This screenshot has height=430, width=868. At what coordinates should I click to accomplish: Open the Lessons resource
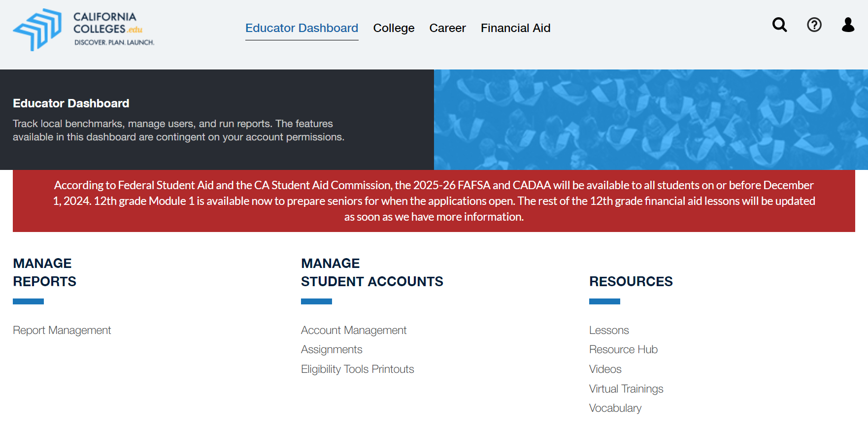[609, 330]
